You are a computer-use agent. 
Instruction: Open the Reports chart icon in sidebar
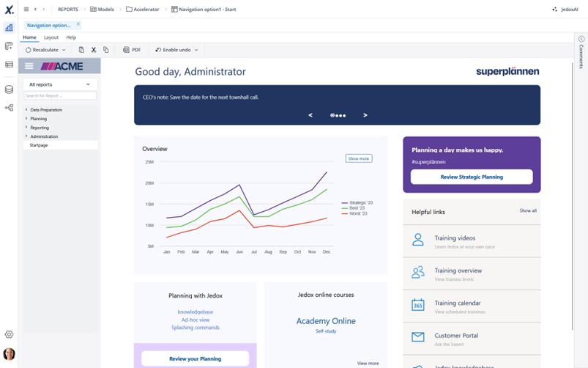(x=9, y=28)
